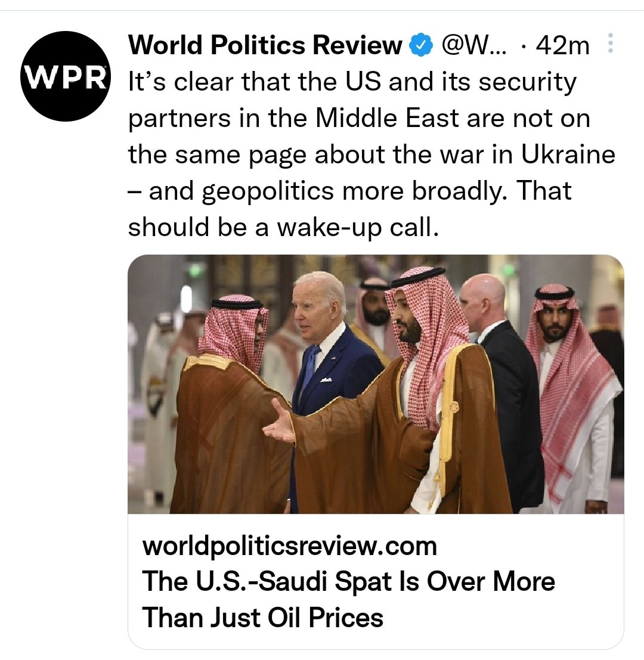Image resolution: width=644 pixels, height=660 pixels.
Task: Open World Politics Review display name
Action: point(265,45)
